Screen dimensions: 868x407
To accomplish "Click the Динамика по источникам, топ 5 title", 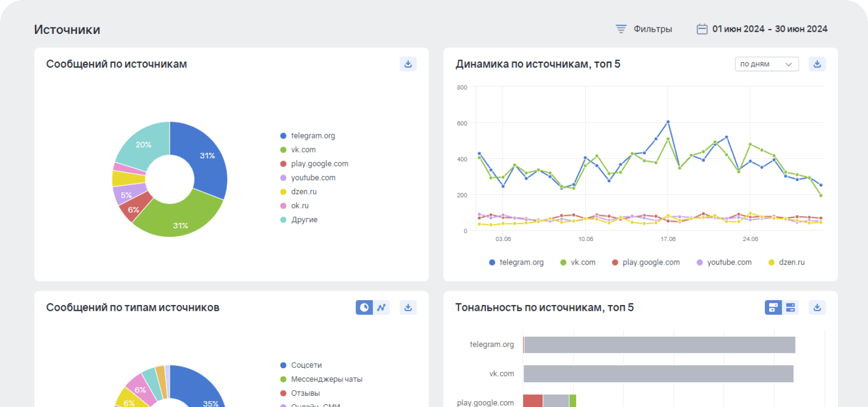I will click(538, 64).
